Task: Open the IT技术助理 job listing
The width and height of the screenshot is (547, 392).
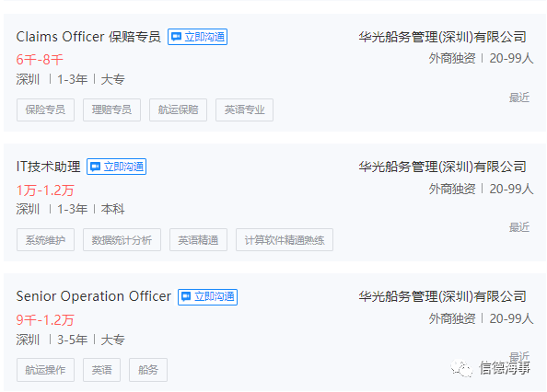Action: pyautogui.click(x=48, y=167)
